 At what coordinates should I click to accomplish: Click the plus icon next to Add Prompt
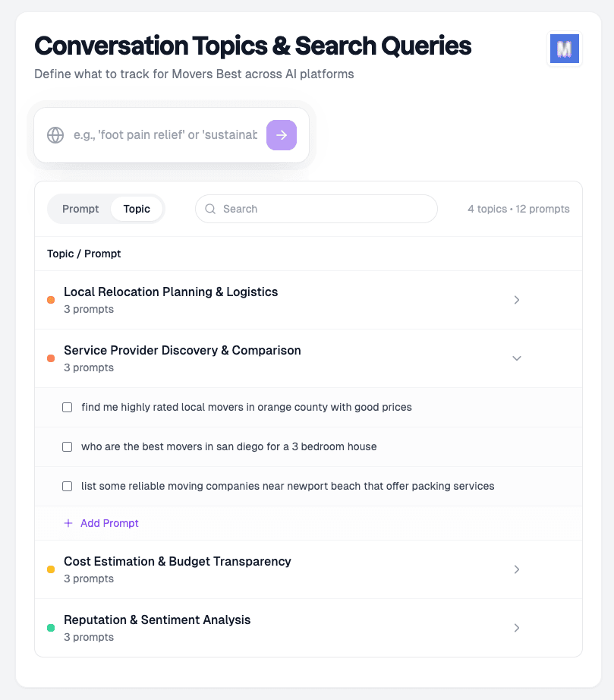pyautogui.click(x=70, y=523)
